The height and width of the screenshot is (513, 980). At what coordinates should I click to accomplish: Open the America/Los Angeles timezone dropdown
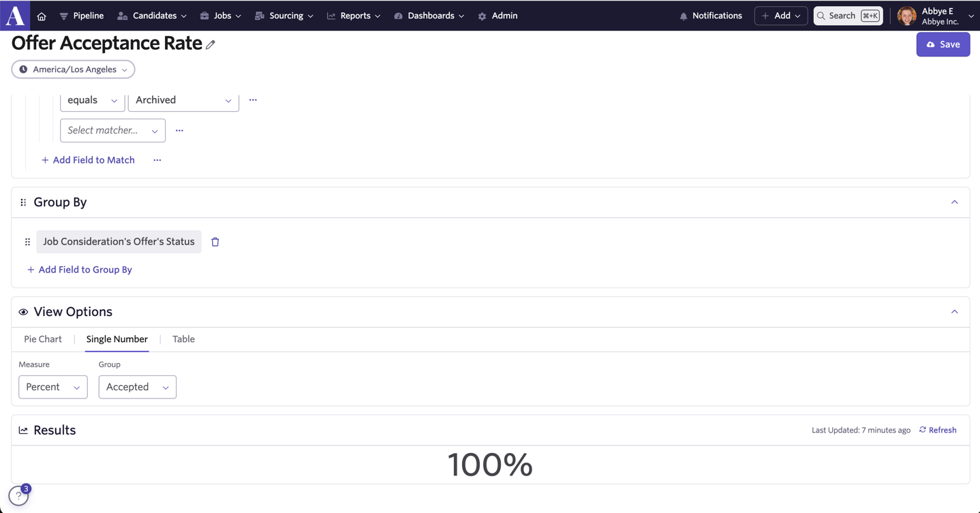(x=73, y=69)
